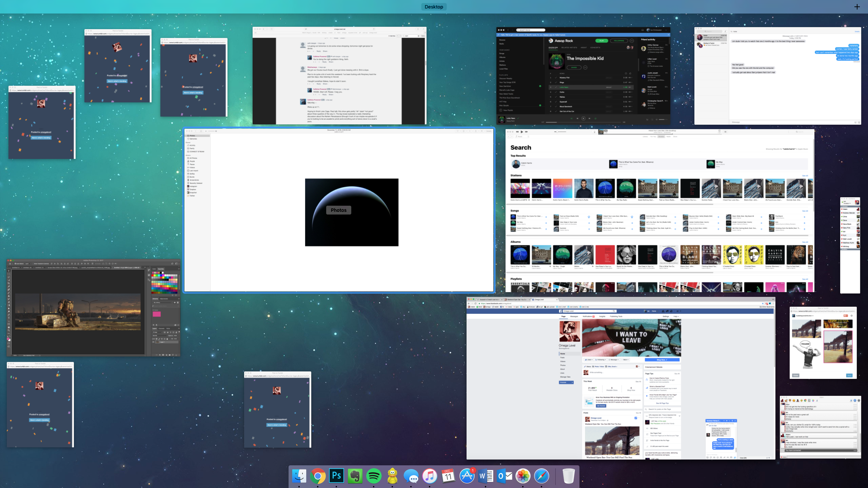Open blog selector dropdown in Tumblr post window
This screenshot has height=488, width=868.
(x=805, y=316)
